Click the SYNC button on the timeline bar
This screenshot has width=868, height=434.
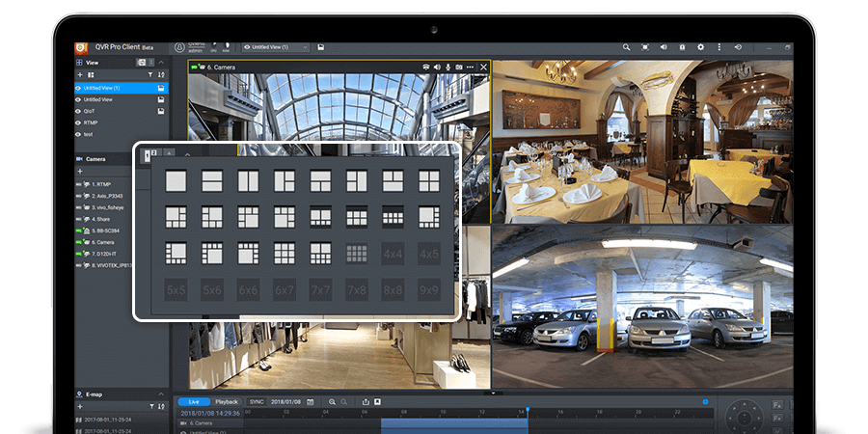(x=257, y=401)
